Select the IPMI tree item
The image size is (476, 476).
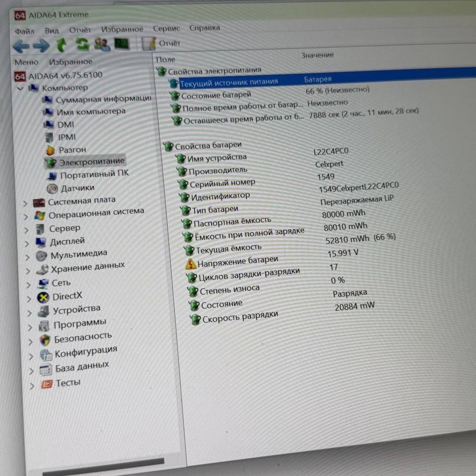point(60,137)
